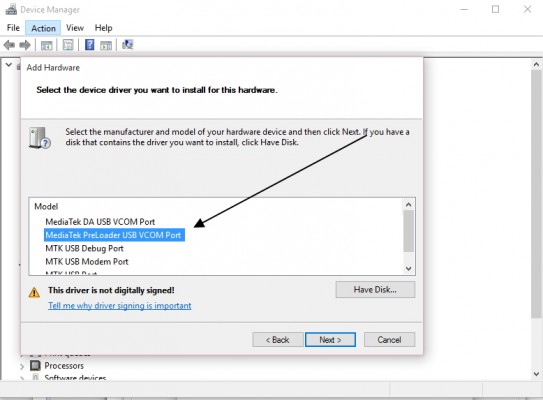Open the blue Help toolbar icon
Screen dimensions: 543x400
click(89, 45)
